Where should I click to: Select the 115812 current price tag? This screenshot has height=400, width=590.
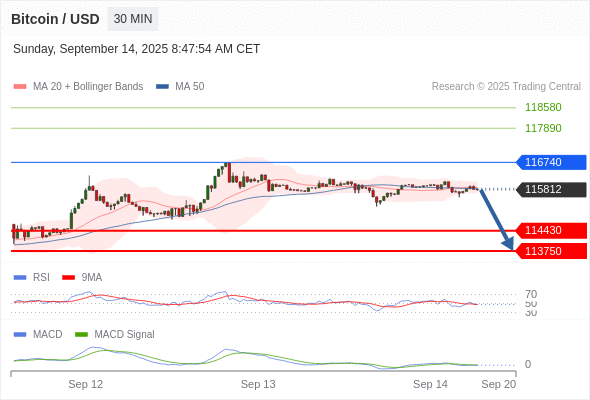[x=551, y=189]
